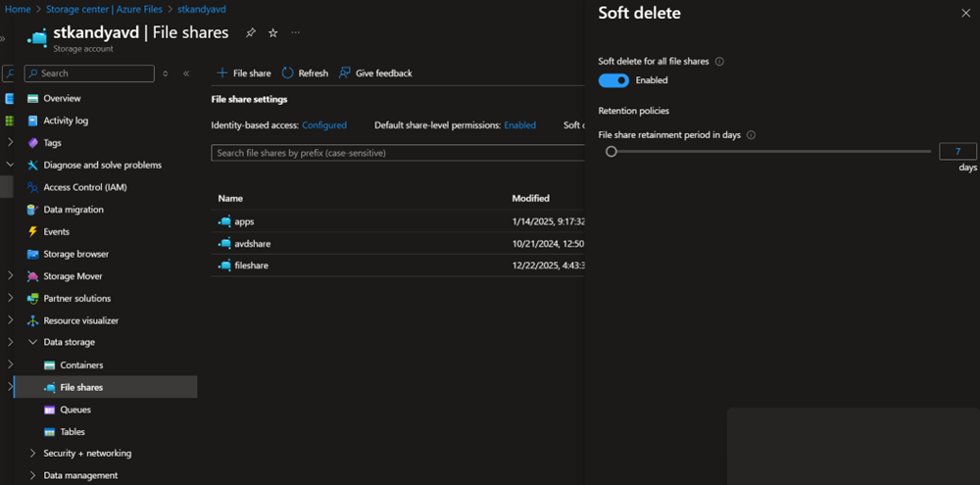Collapse the sidebar with double chevron
The image size is (980, 485).
186,73
